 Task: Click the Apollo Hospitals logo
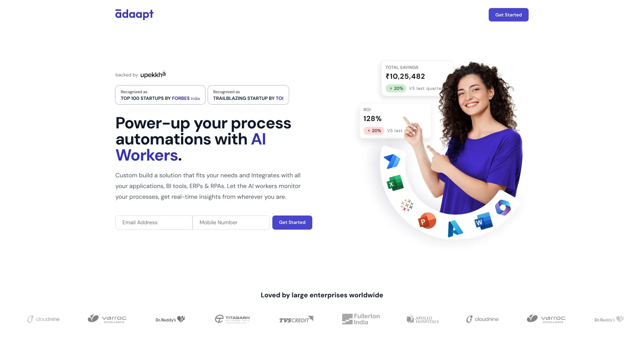pos(422,319)
